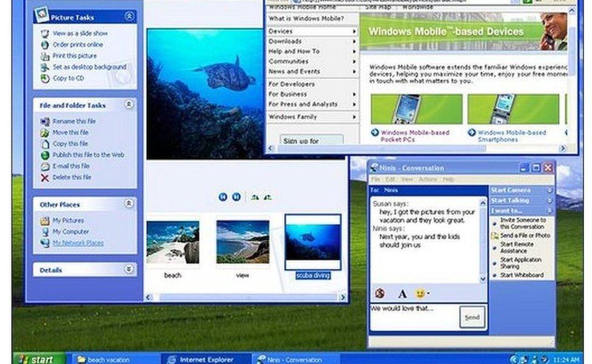Click the E-mail this file icon
592x364 pixels.
coord(45,166)
